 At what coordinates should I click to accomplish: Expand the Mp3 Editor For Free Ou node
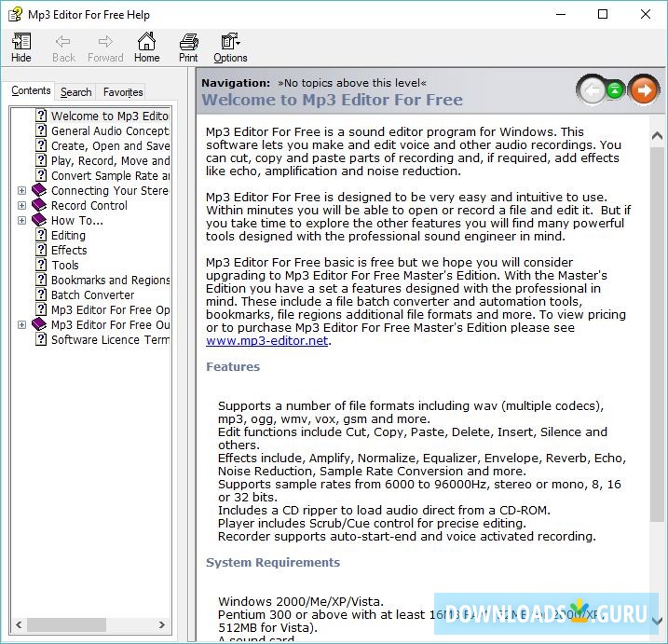click(21, 324)
